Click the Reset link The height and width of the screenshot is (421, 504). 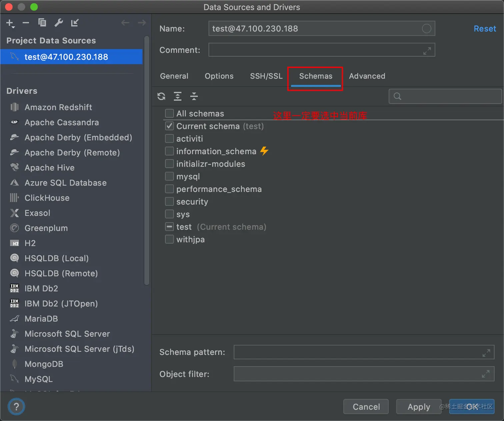click(485, 29)
